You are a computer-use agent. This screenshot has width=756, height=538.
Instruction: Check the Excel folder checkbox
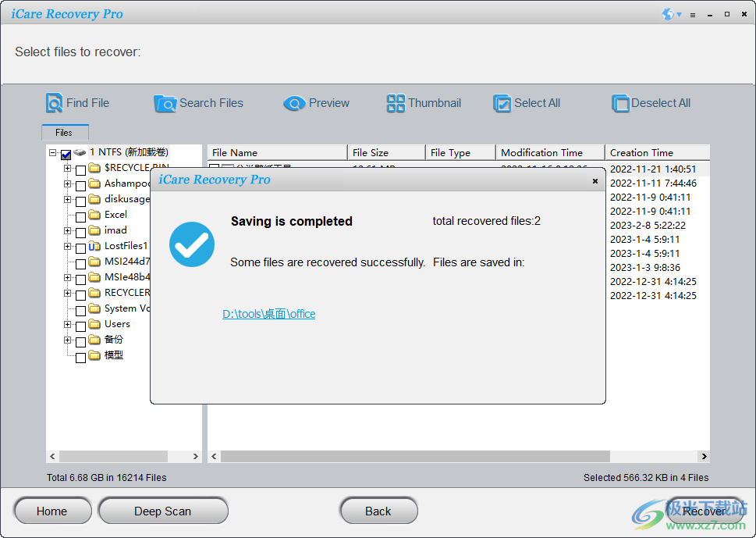tap(81, 215)
